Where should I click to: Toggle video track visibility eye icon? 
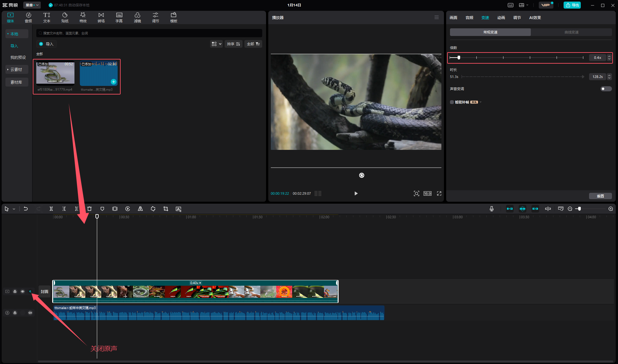(x=23, y=291)
